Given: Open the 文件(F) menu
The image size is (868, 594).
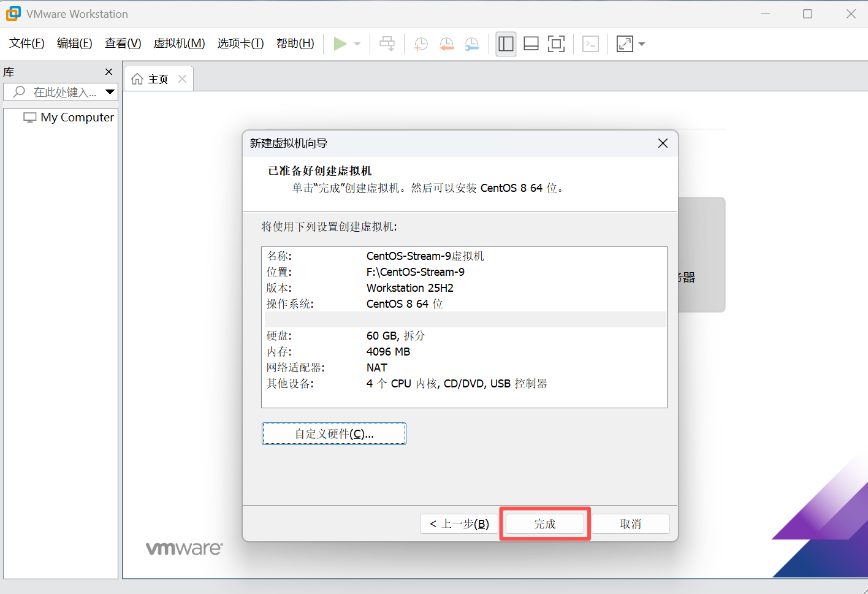Looking at the screenshot, I should (27, 43).
